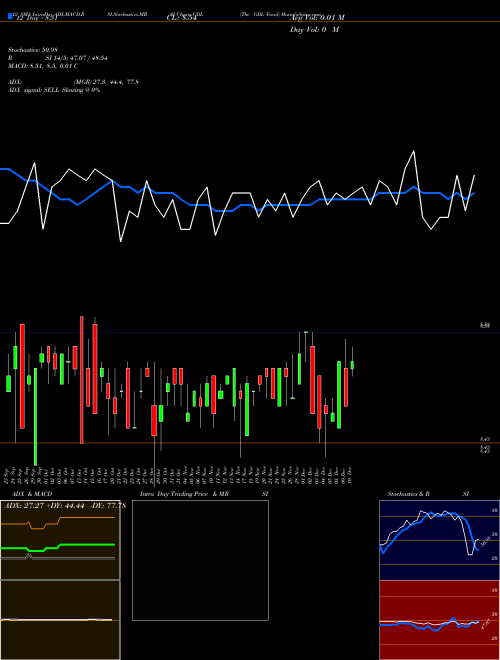This screenshot has height=660, width=500.
Task: Click the last green candlestick on the right
Action: click(352, 365)
